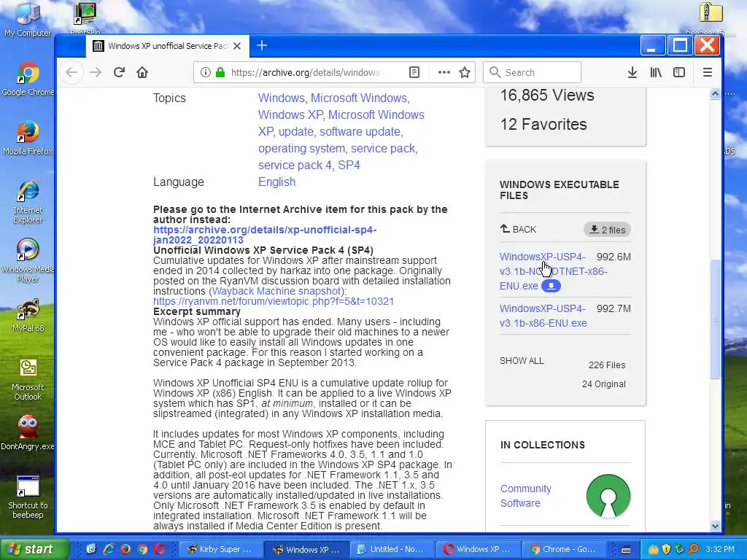Open the Wayback Machine snapshot link
747x560 pixels.
click(276, 291)
